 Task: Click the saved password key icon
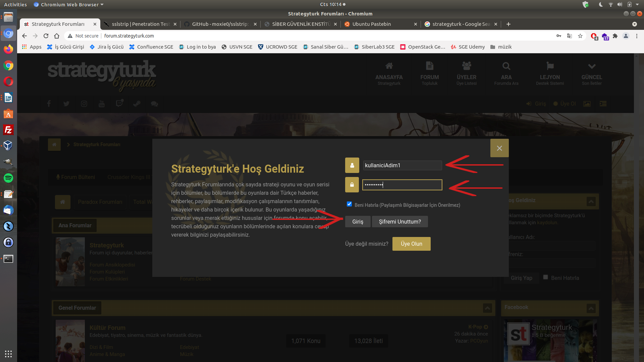(559, 36)
